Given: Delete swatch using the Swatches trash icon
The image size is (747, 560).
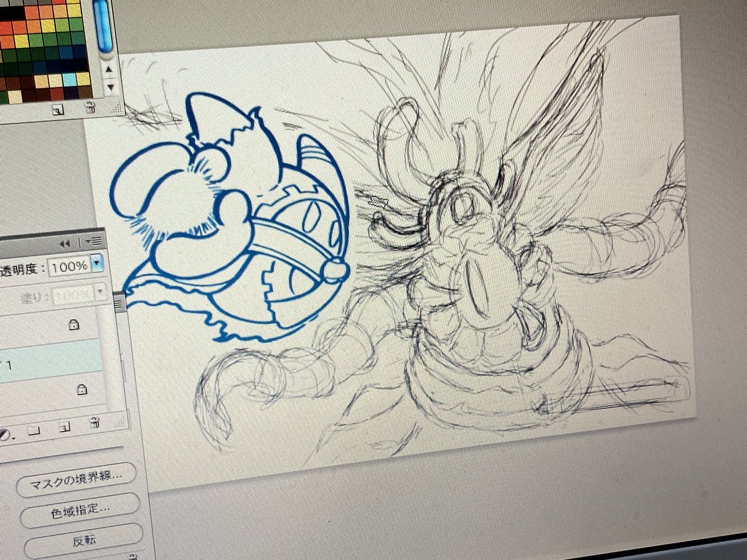Looking at the screenshot, I should click(x=90, y=108).
